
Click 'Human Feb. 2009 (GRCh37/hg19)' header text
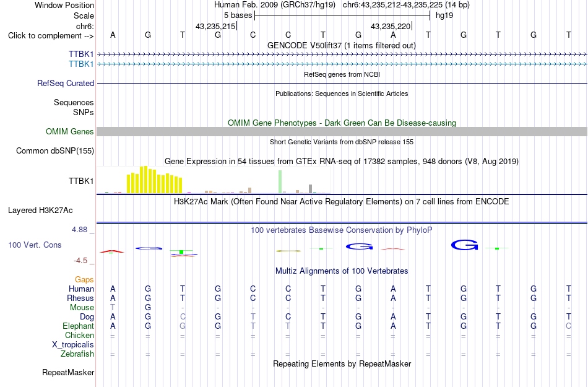pos(275,5)
